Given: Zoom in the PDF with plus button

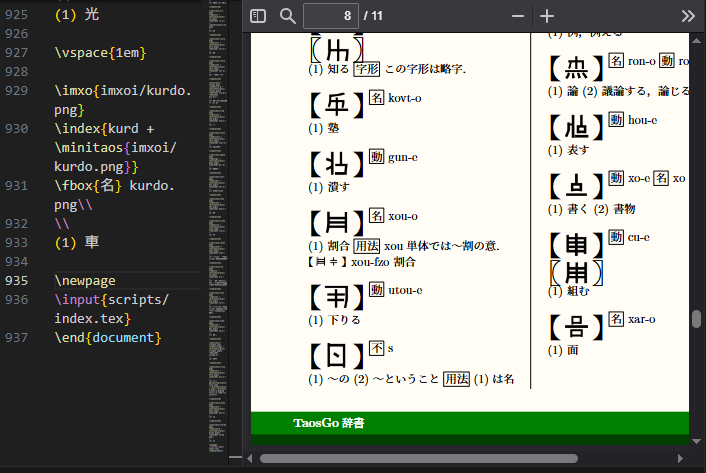Looking at the screenshot, I should click(x=547, y=16).
